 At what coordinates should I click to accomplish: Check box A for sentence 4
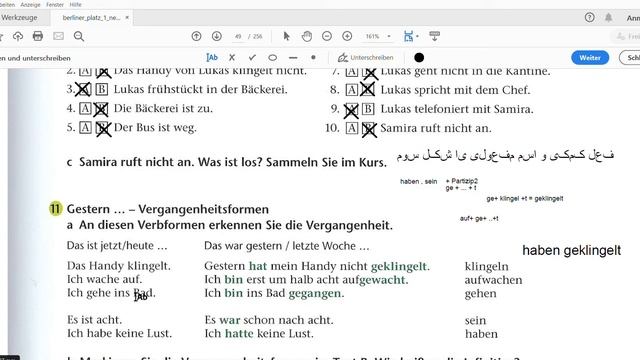[x=85, y=108]
